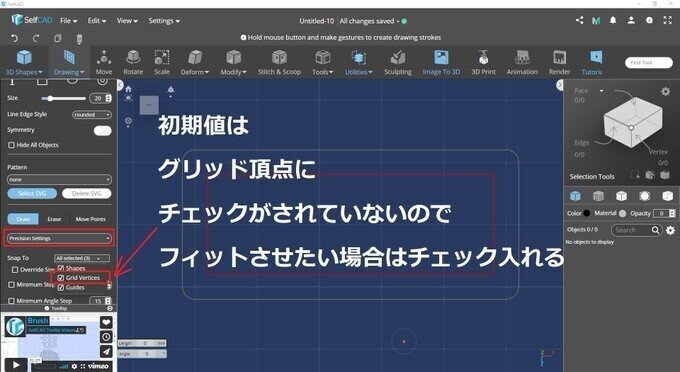Open Snap To All selected dropdown
This screenshot has height=372, width=680.
(x=82, y=258)
